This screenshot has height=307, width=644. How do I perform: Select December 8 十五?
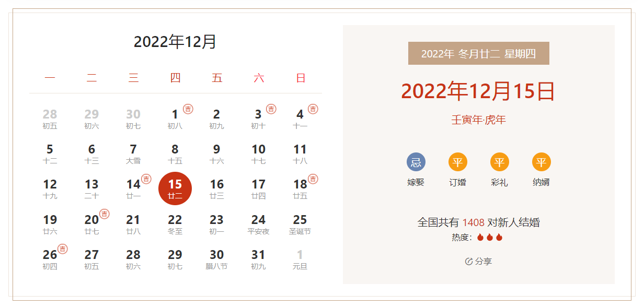point(175,154)
